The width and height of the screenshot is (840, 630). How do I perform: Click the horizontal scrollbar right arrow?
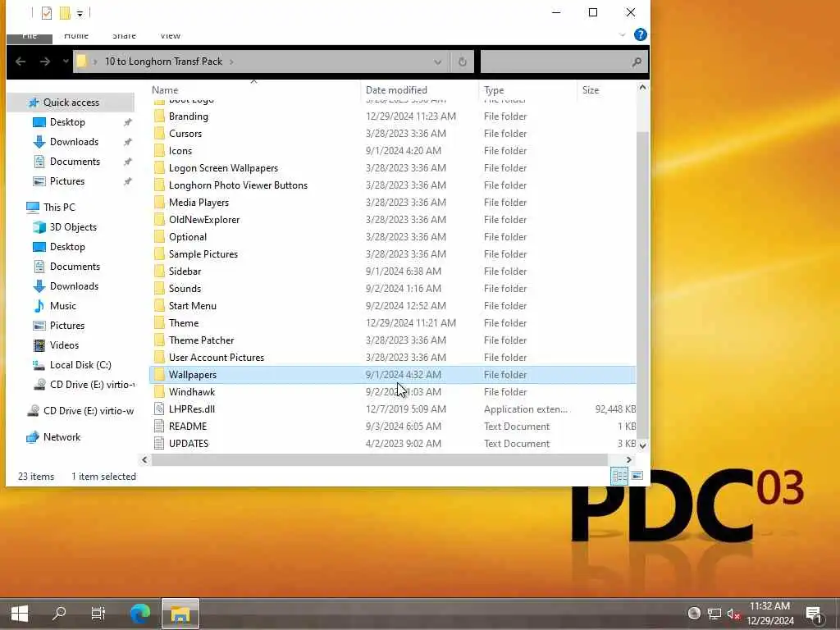pyautogui.click(x=629, y=459)
